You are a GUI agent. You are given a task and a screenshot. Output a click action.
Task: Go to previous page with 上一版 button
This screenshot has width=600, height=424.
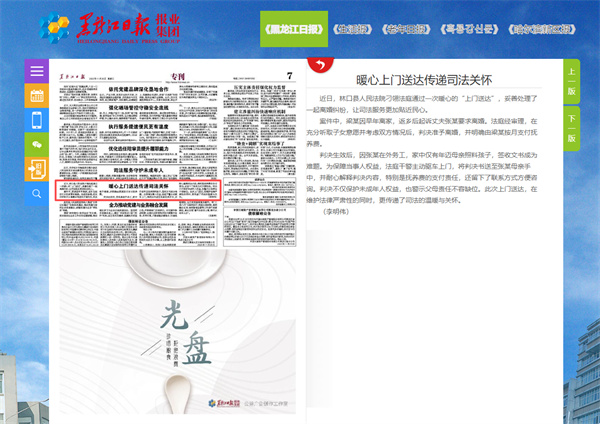tap(571, 82)
